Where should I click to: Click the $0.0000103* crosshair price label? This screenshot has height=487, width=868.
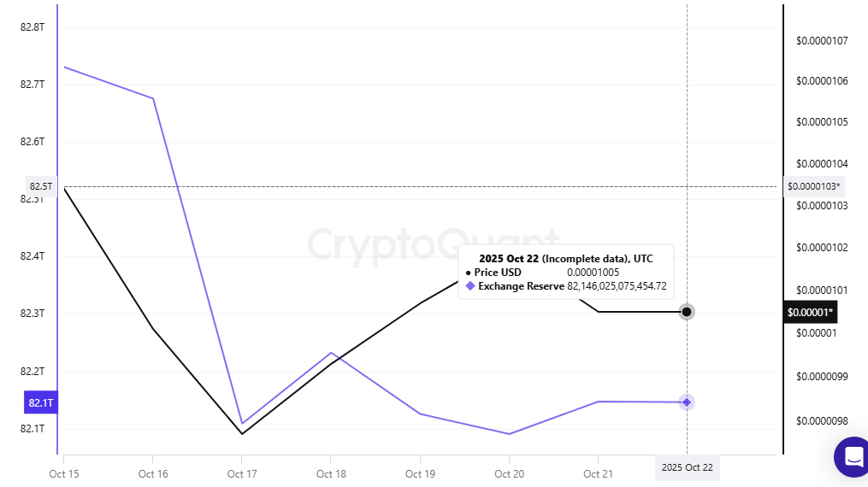pyautogui.click(x=813, y=186)
